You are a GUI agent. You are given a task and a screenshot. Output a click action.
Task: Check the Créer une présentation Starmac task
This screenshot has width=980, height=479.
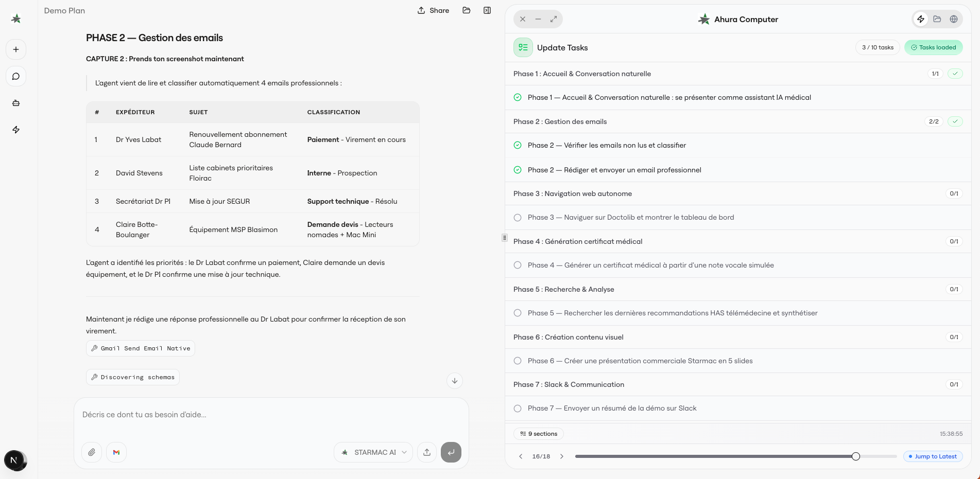coord(518,361)
